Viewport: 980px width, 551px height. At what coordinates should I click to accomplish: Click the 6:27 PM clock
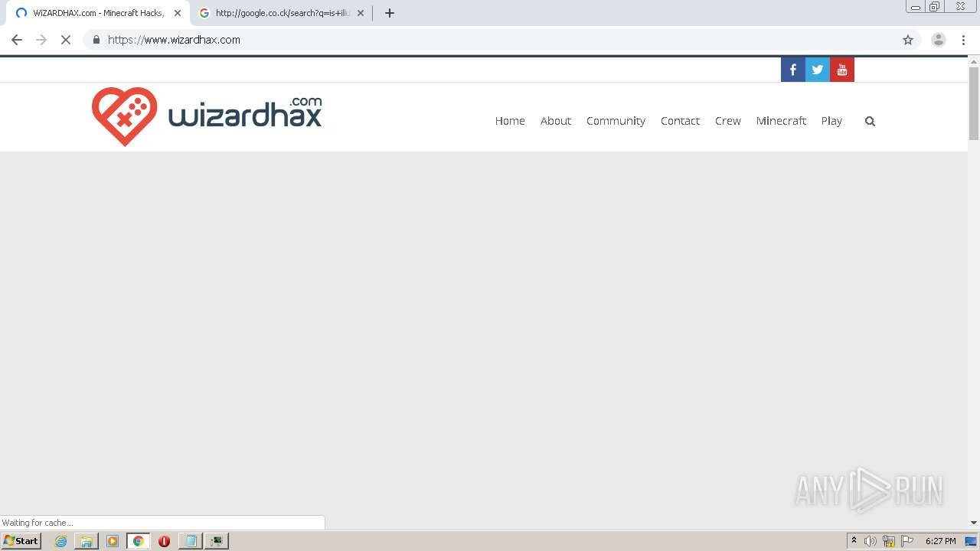pos(941,541)
